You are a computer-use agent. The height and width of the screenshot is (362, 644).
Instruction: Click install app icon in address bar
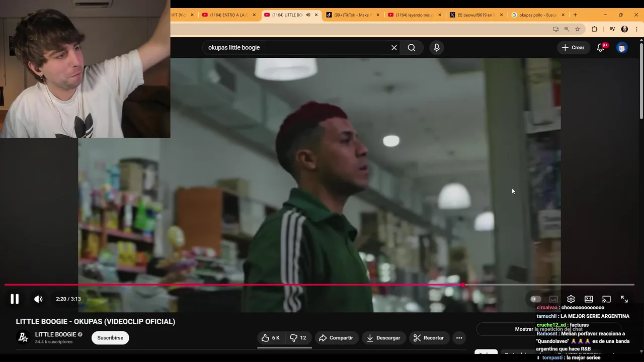pyautogui.click(x=556, y=29)
